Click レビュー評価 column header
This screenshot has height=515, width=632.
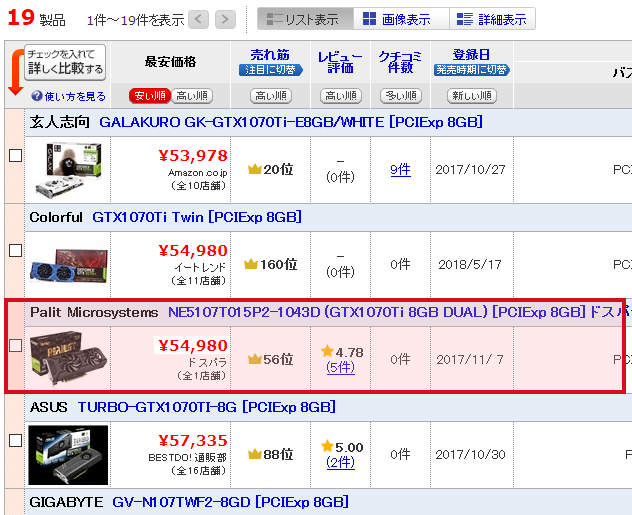[x=340, y=62]
